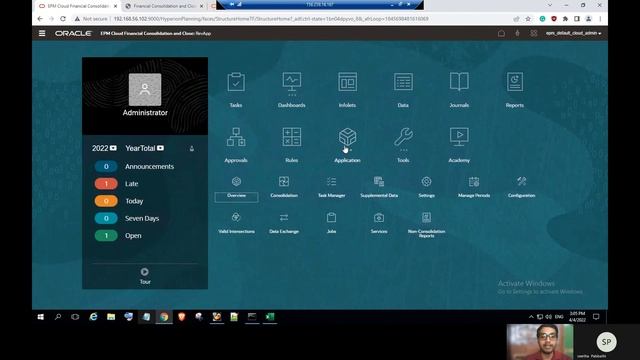
Task: Open Windows Start menu
Action: click(x=40, y=317)
